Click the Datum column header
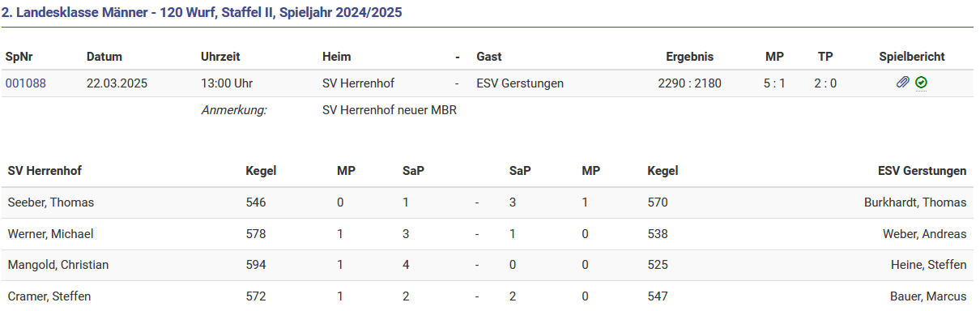This screenshot has width=980, height=311. click(x=104, y=57)
